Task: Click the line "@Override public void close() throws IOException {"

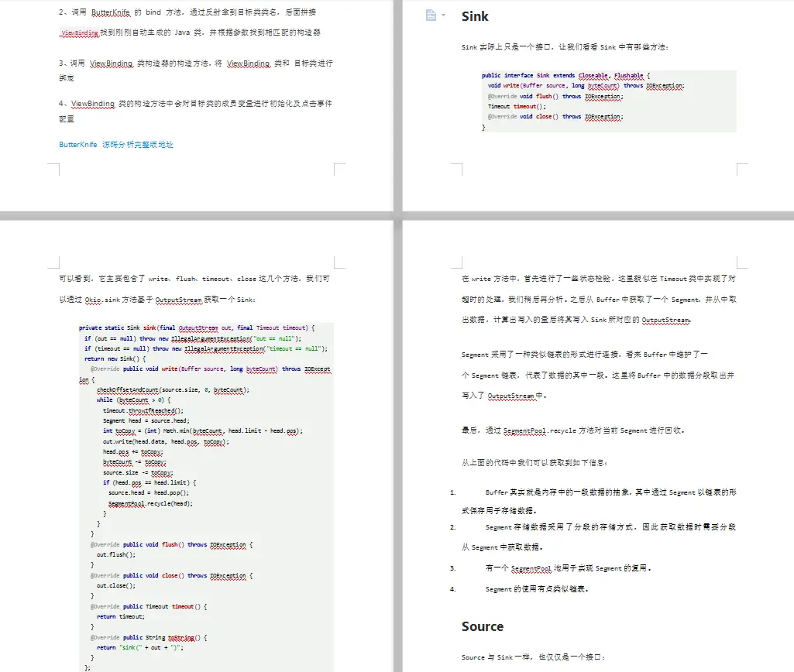Action: (x=172, y=576)
